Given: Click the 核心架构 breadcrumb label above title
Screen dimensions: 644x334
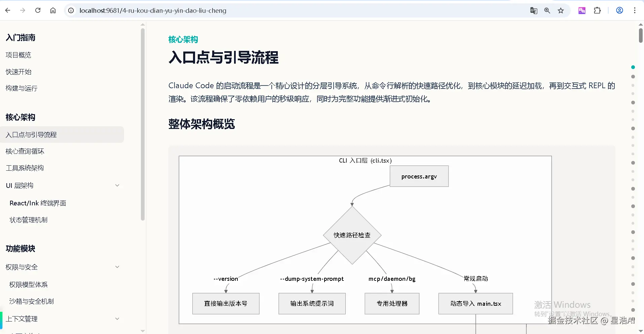Looking at the screenshot, I should coord(183,39).
